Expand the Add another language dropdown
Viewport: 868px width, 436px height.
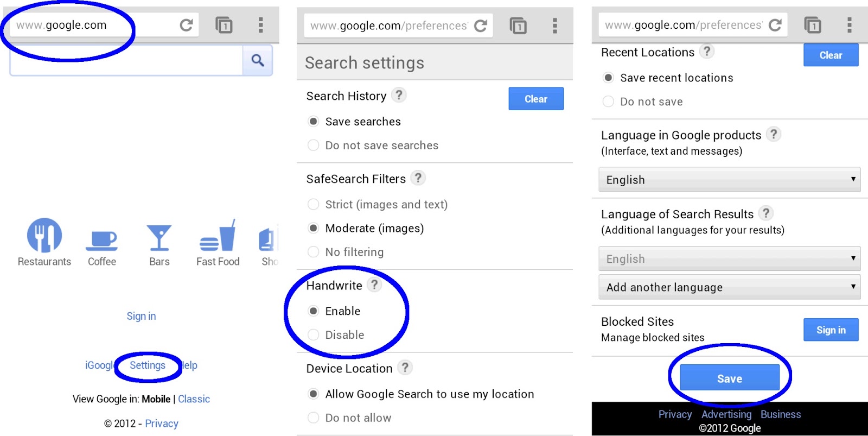[x=729, y=287]
